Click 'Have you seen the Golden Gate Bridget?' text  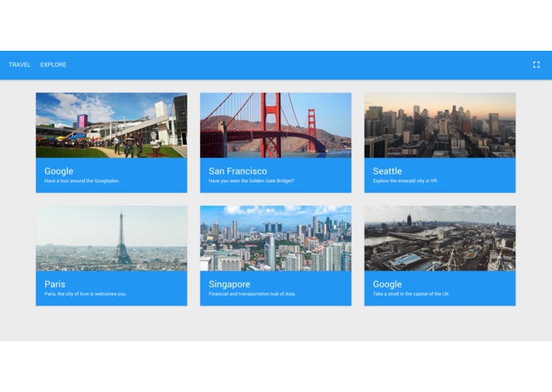[x=251, y=181]
